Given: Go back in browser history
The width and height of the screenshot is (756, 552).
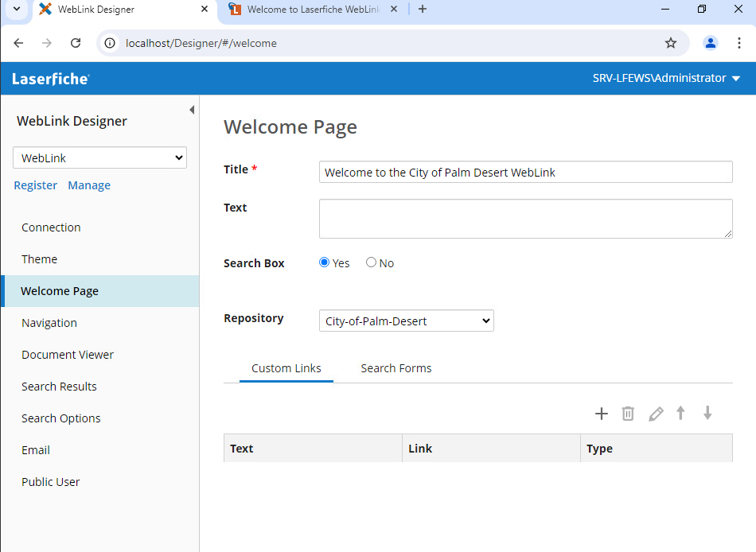Looking at the screenshot, I should (18, 43).
